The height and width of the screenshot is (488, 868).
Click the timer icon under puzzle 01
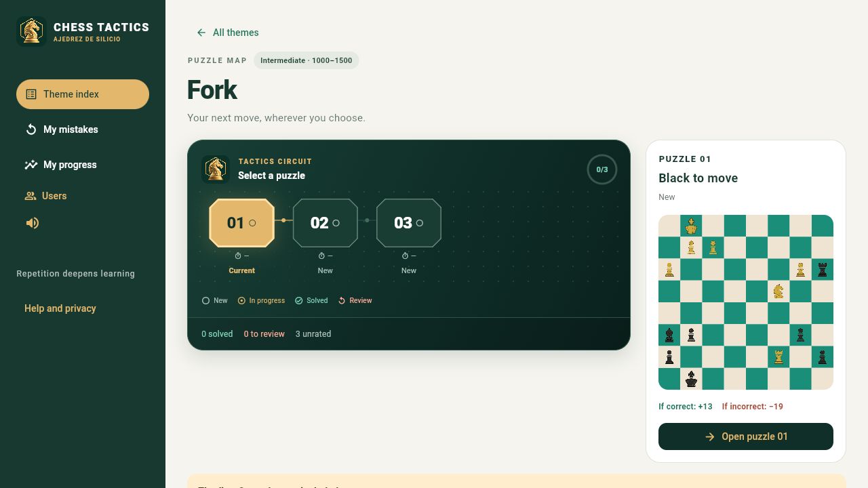pos(238,256)
